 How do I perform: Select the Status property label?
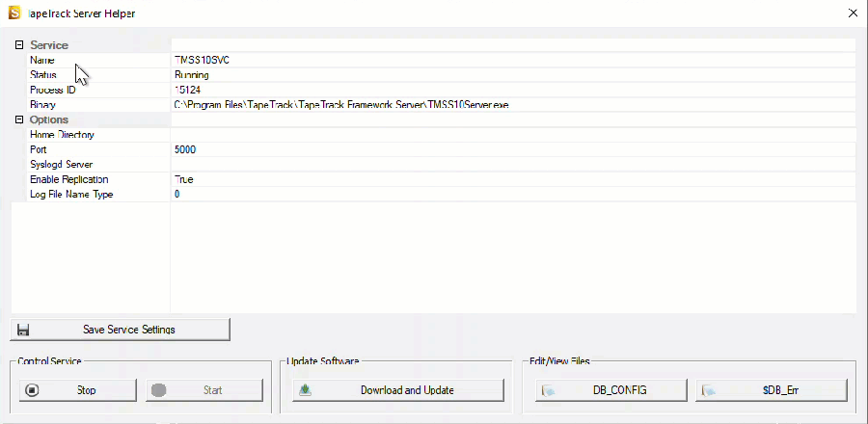pos(43,75)
